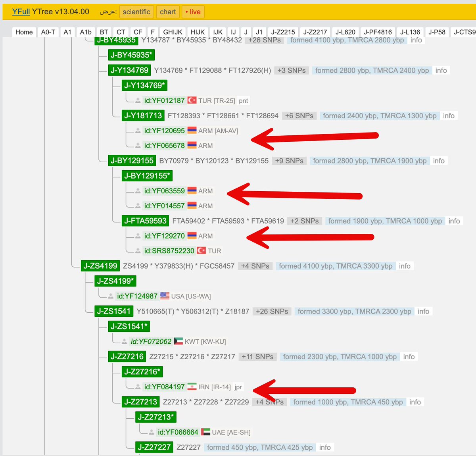Click the Armenia flag next to id:YF065678
476x456 pixels.
click(x=192, y=146)
